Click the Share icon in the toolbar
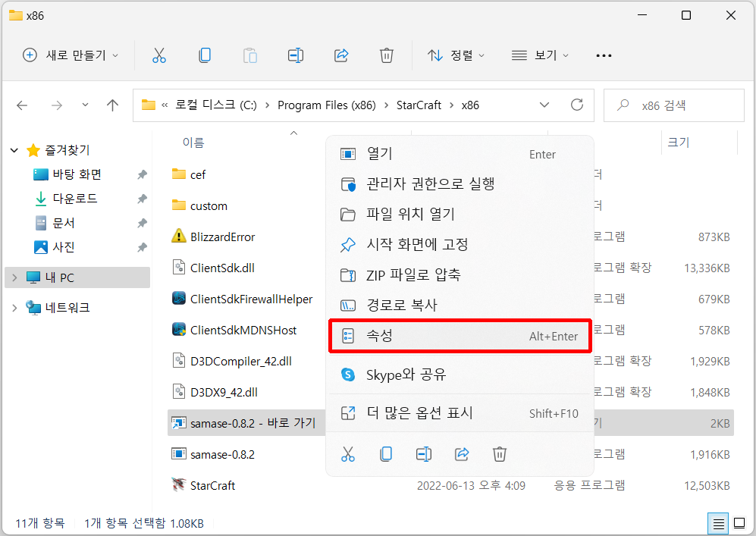This screenshot has height=536, width=756. (x=341, y=55)
